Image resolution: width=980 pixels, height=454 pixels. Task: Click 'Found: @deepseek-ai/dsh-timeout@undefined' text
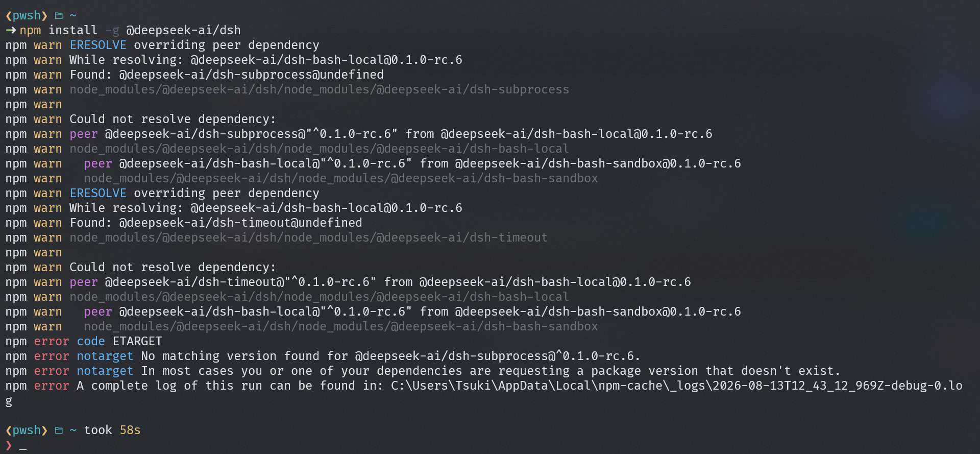point(216,223)
